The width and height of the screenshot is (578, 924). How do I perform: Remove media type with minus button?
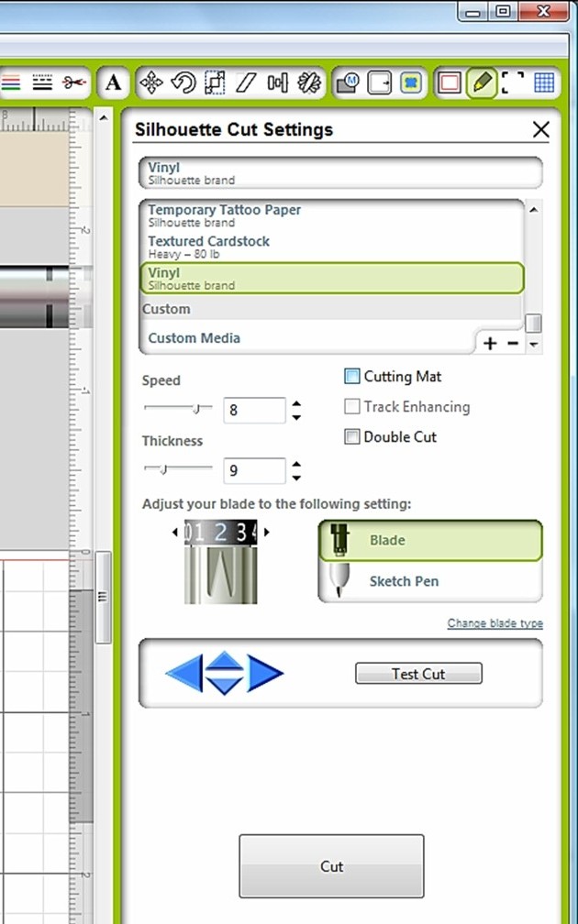513,344
